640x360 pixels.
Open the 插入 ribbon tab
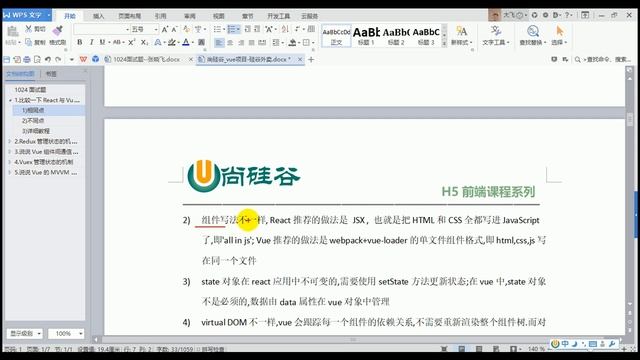(98, 16)
